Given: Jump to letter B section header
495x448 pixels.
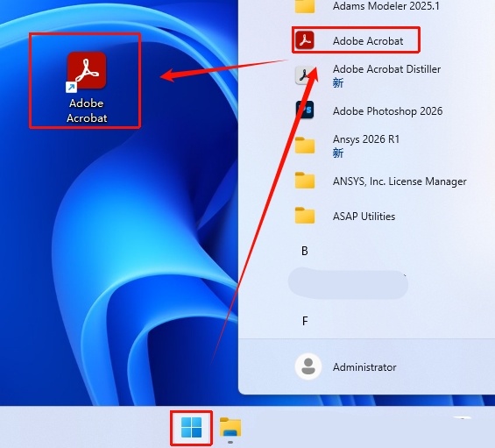Looking at the screenshot, I should coord(305,251).
